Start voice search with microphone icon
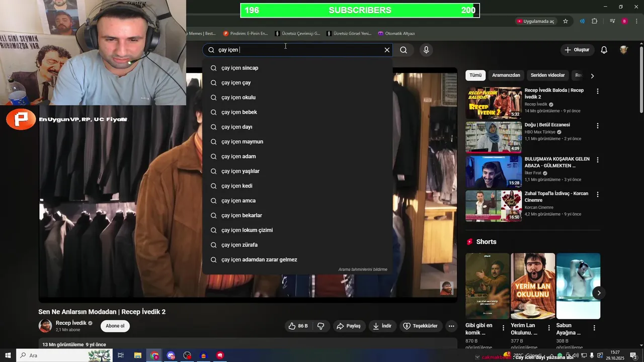The image size is (644, 362). pyautogui.click(x=426, y=50)
